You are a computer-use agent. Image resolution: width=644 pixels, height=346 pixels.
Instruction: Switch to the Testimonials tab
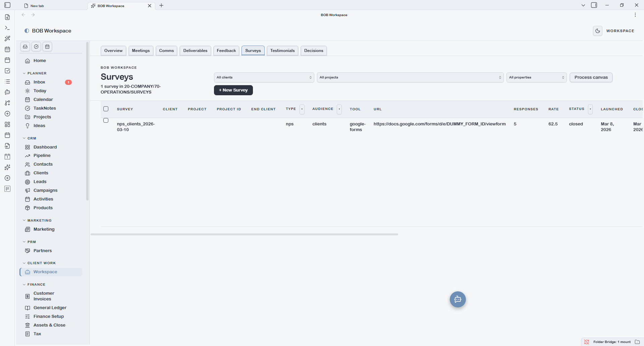point(282,51)
